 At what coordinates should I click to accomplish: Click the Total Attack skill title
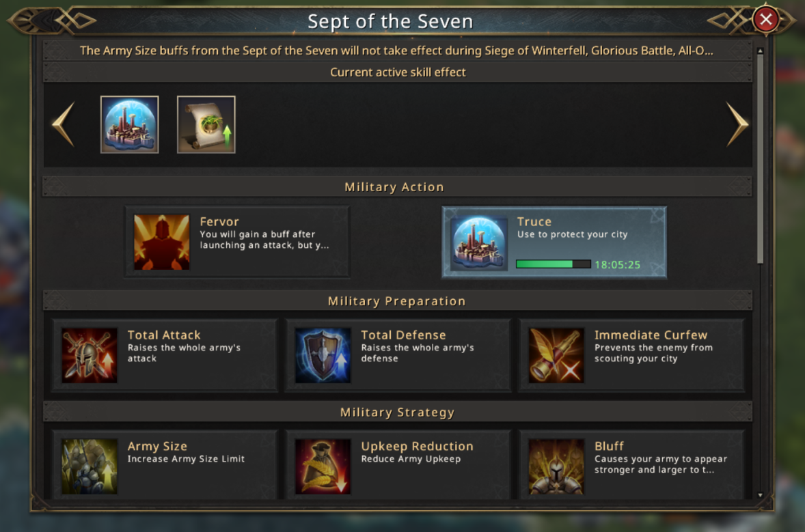[x=164, y=335]
